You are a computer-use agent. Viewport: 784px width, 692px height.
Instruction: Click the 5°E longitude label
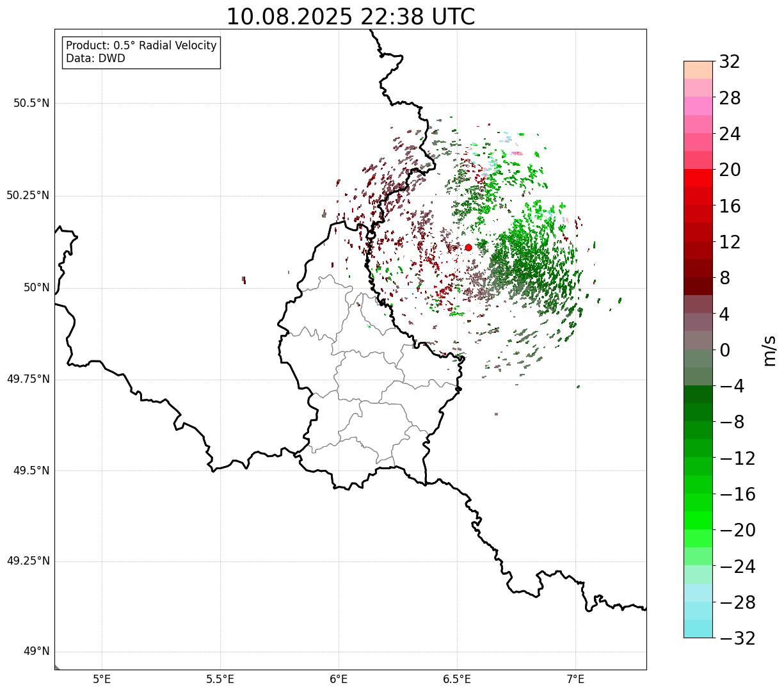coord(102,679)
